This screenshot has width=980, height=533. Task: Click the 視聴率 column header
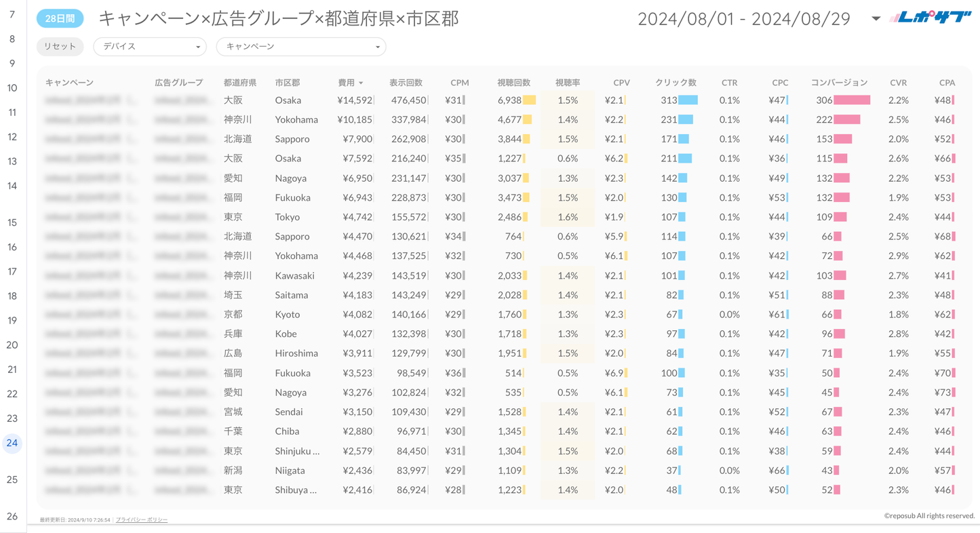click(x=568, y=83)
